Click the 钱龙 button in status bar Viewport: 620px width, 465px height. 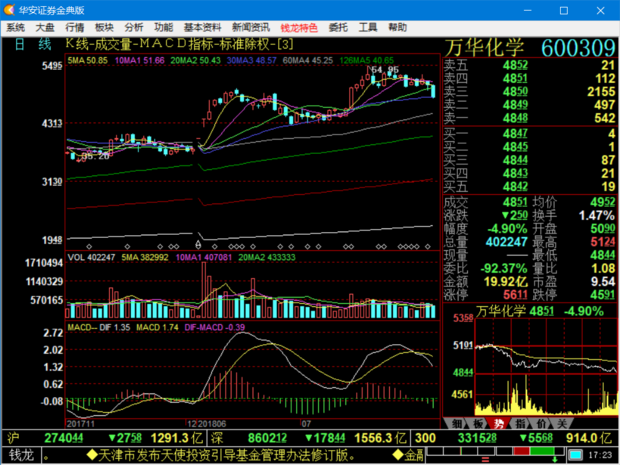pyautogui.click(x=21, y=455)
